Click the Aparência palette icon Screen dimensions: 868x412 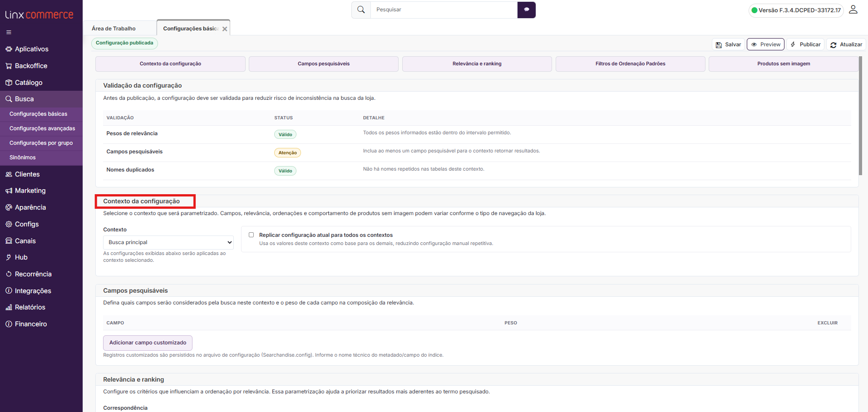(x=9, y=207)
